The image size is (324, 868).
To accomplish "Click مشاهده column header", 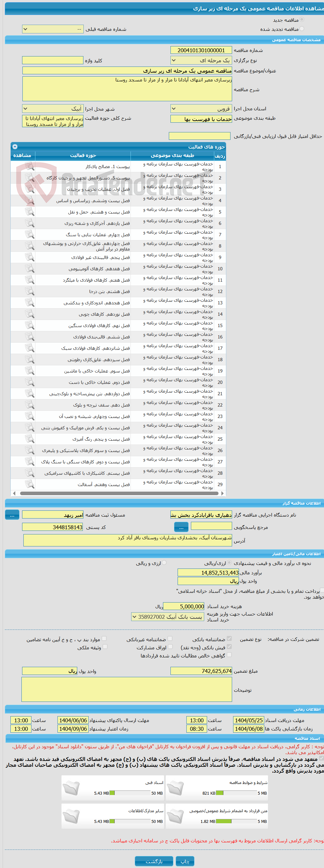I will [23, 155].
